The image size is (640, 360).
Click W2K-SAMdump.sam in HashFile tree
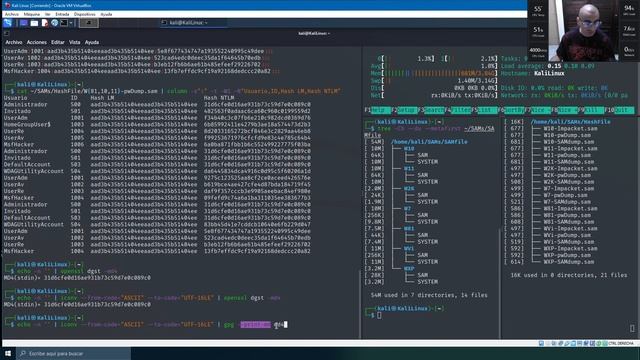coord(569,182)
